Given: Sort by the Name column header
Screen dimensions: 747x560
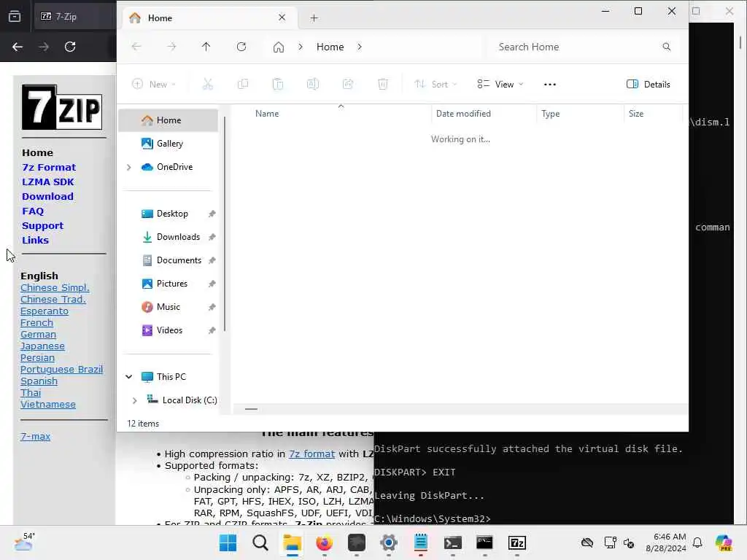Looking at the screenshot, I should pos(267,114).
